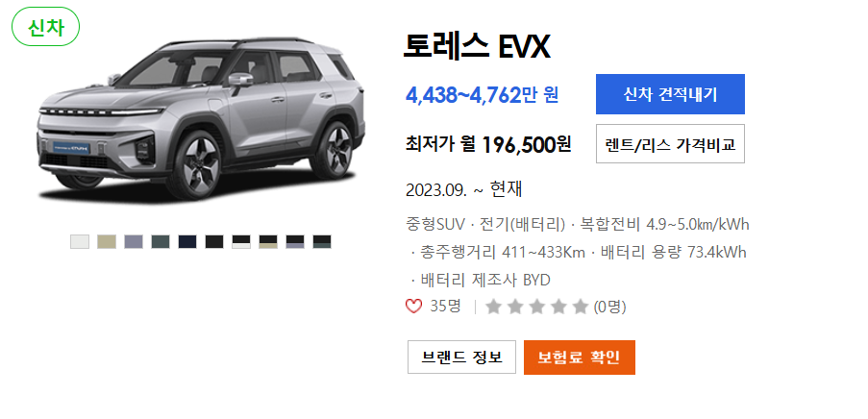The width and height of the screenshot is (868, 419).
Task: Select the solid black color swatch
Action: point(214,242)
